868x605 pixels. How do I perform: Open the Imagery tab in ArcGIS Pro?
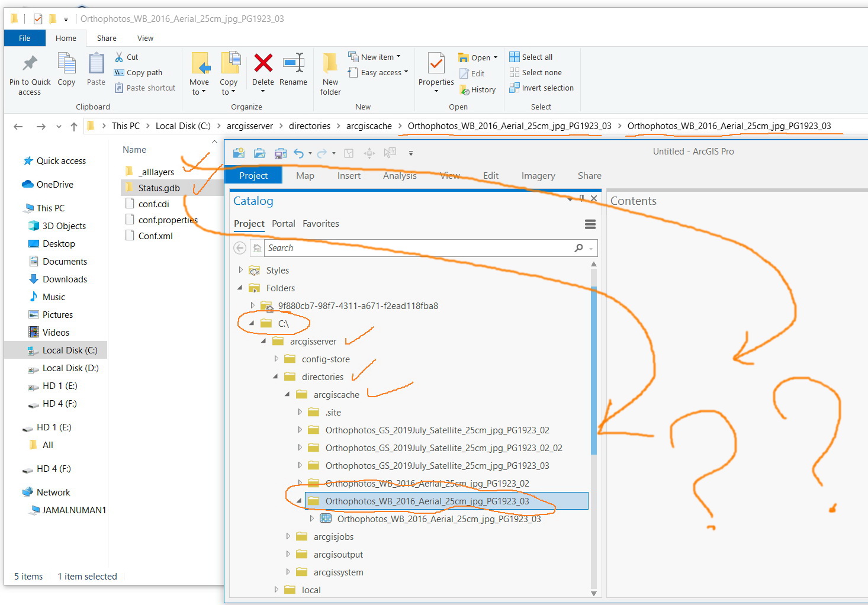tap(538, 176)
